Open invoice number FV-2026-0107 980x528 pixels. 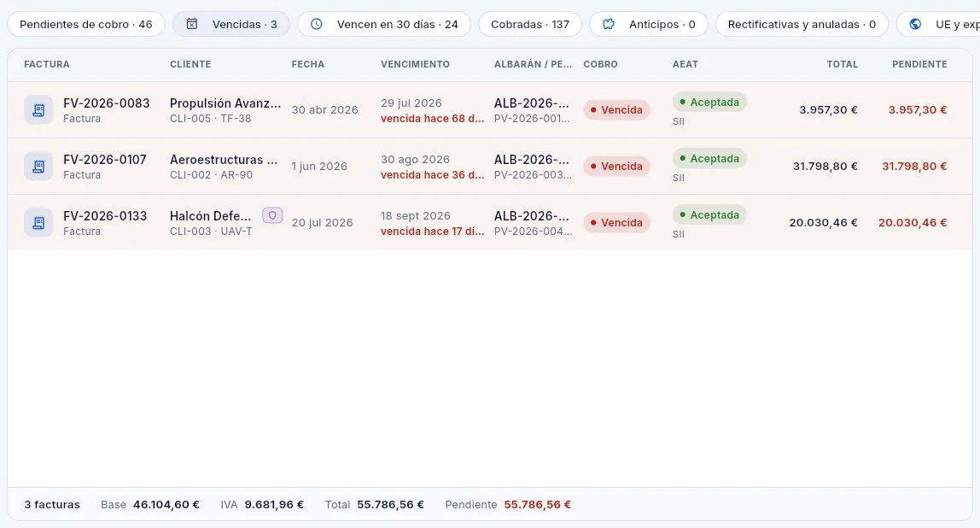tap(105, 160)
